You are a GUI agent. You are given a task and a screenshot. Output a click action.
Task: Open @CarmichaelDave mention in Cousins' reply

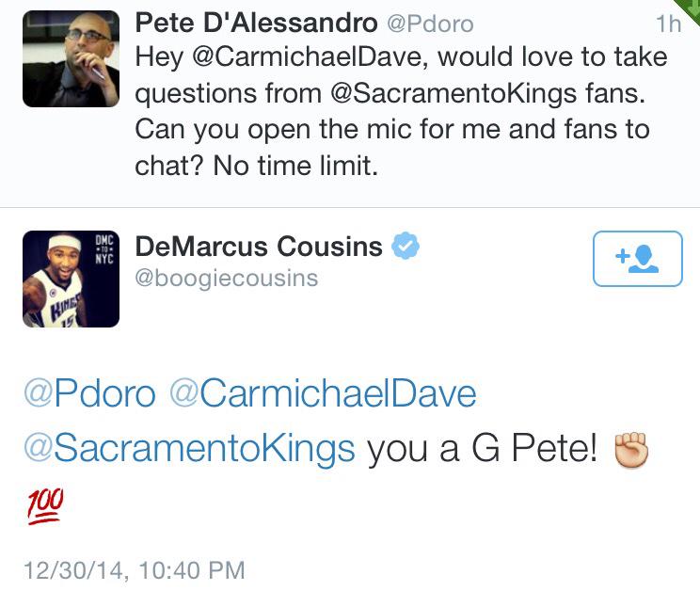(x=324, y=393)
